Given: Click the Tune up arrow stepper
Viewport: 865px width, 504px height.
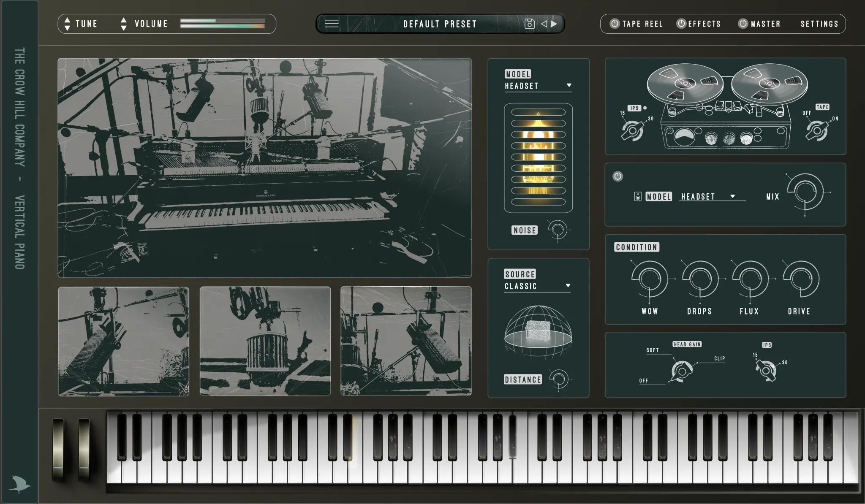Looking at the screenshot, I should click(x=67, y=19).
